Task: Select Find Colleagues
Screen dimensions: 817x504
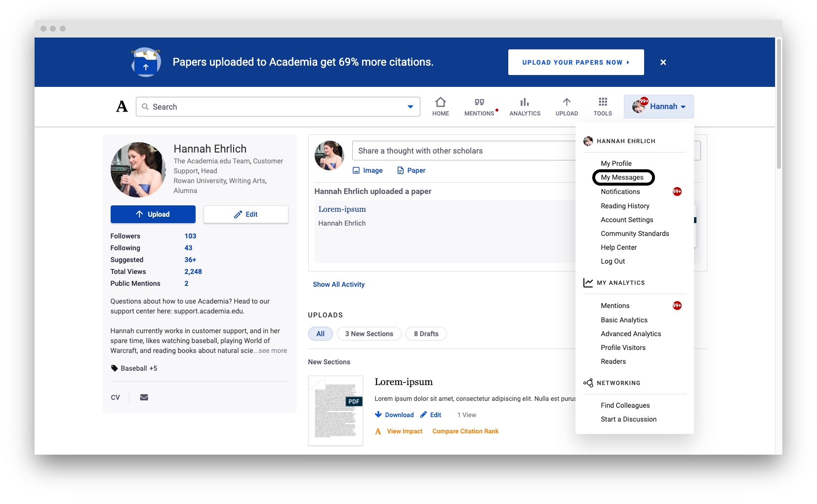Action: (625, 405)
